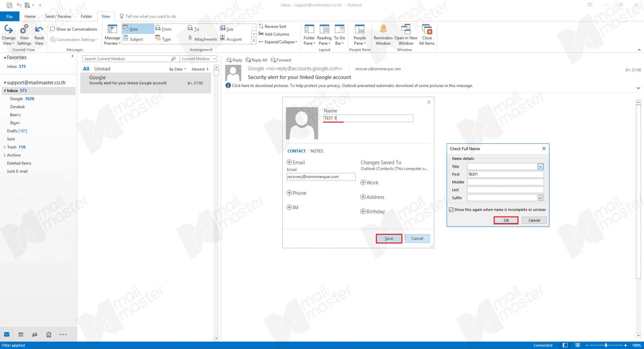Toggle Show as Conversations checkbox
Image resolution: width=644 pixels, height=349 pixels.
click(x=52, y=29)
